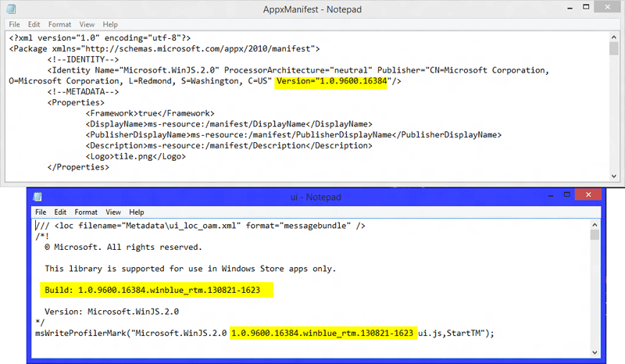Click the "AppxManifest - Notepad" title bar text

pos(312,9)
